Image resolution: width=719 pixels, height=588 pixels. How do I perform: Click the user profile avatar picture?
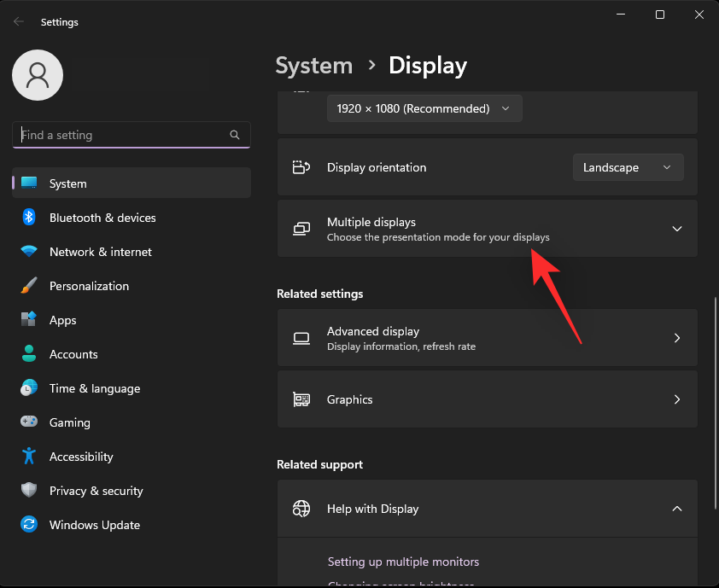[x=38, y=75]
